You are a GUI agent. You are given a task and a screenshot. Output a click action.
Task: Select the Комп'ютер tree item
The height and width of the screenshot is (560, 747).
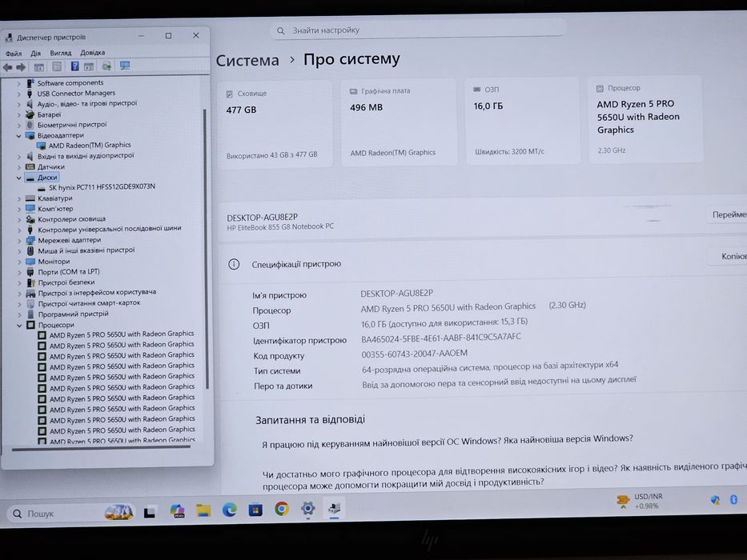(x=55, y=209)
